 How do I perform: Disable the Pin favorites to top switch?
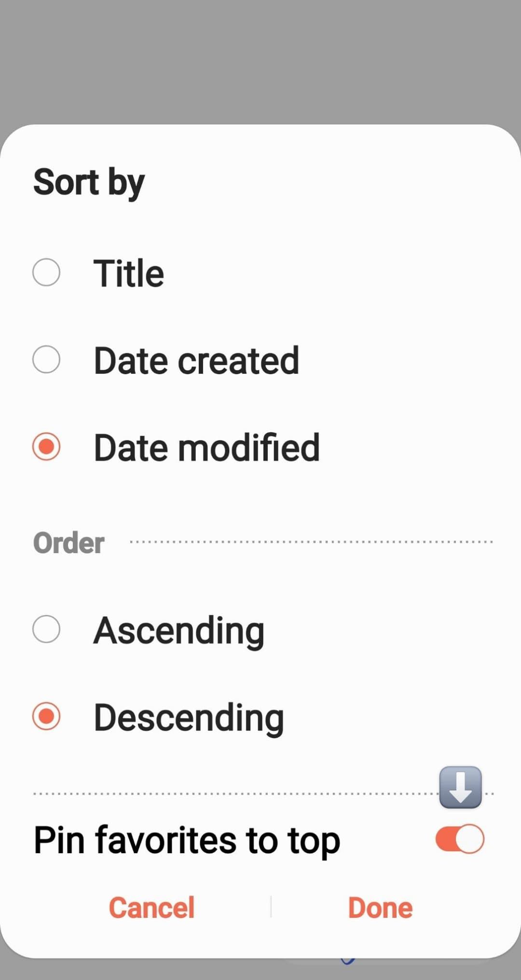(x=460, y=839)
